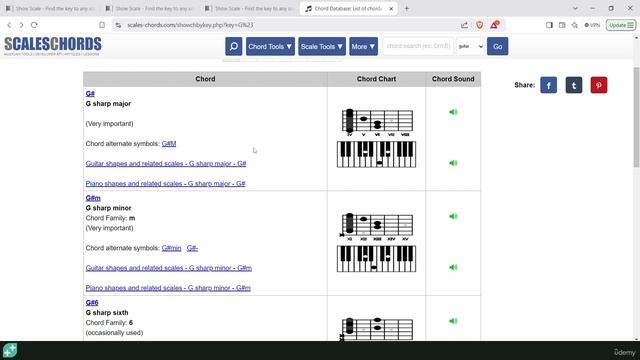Expand the More menu
The height and width of the screenshot is (360, 640).
click(x=363, y=47)
